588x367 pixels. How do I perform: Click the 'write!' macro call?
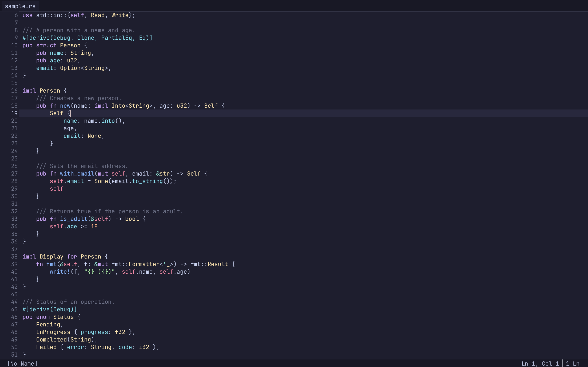[60, 272]
